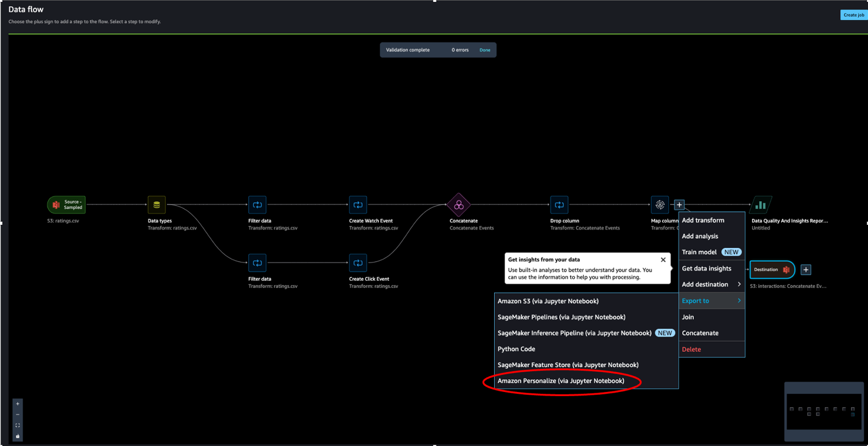Click the Create job button

click(x=853, y=15)
